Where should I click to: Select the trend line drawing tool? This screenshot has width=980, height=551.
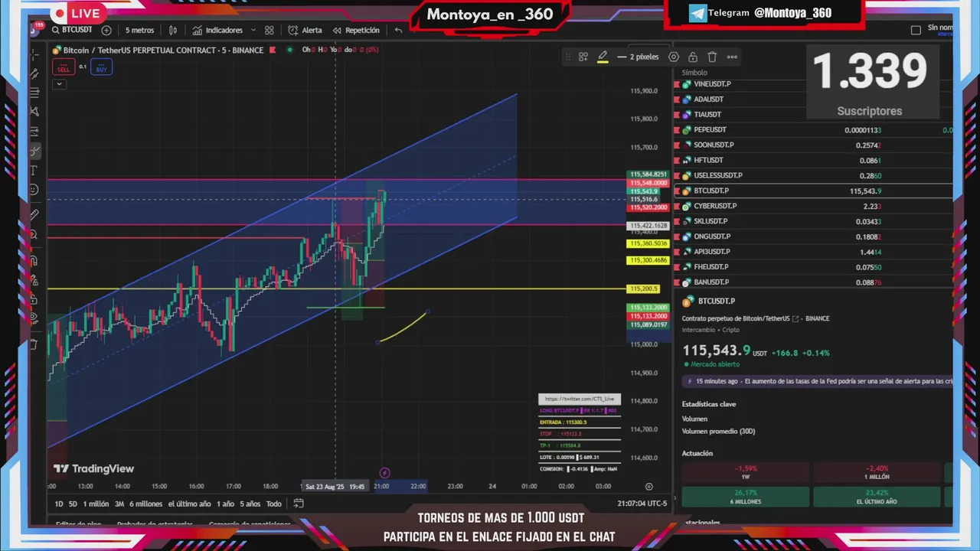click(34, 73)
